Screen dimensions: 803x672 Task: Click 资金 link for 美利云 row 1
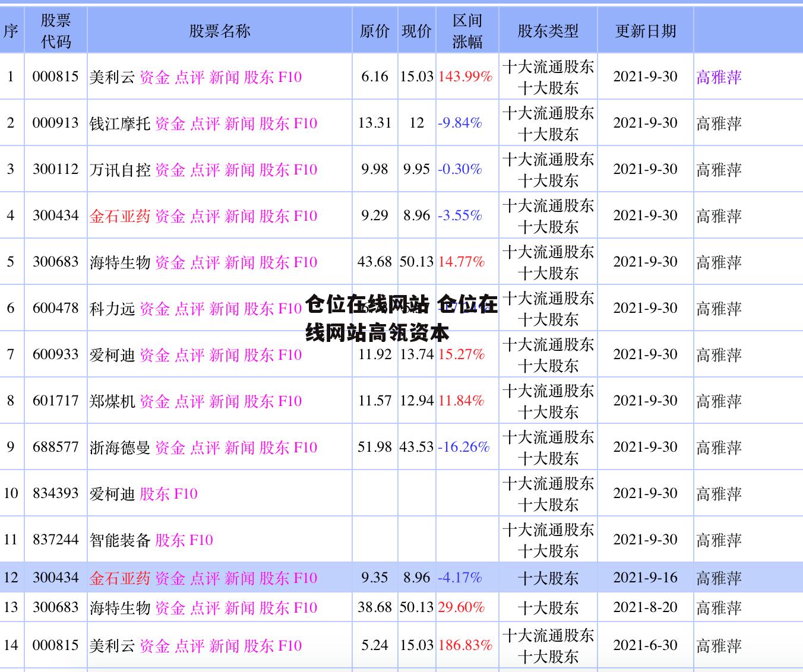154,77
